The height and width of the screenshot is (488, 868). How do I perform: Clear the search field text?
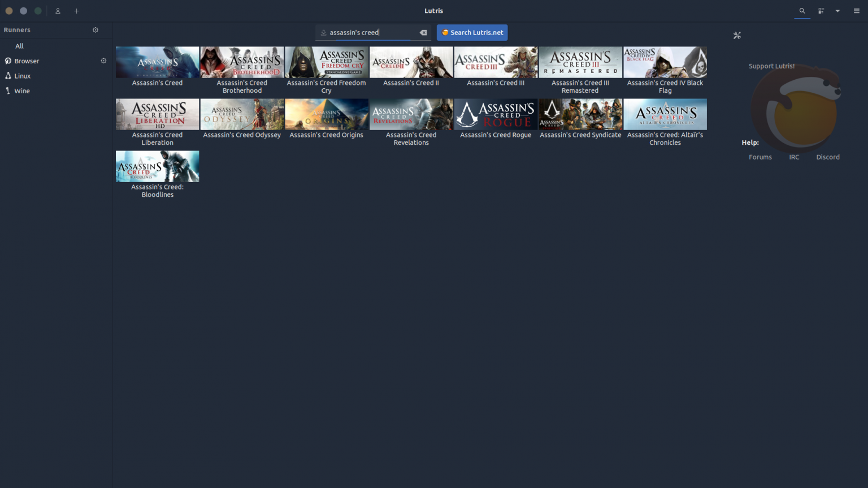pyautogui.click(x=423, y=33)
